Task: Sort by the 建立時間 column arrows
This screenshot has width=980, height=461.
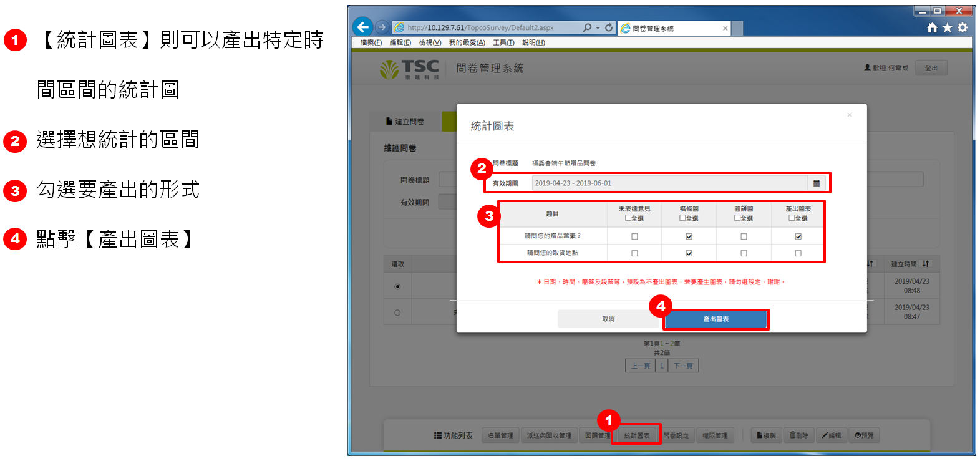Action: [x=926, y=264]
